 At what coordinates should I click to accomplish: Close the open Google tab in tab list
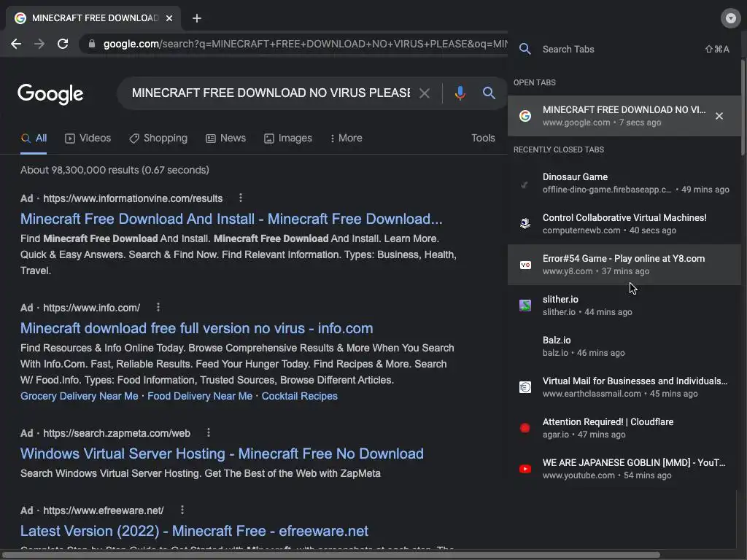coord(719,116)
